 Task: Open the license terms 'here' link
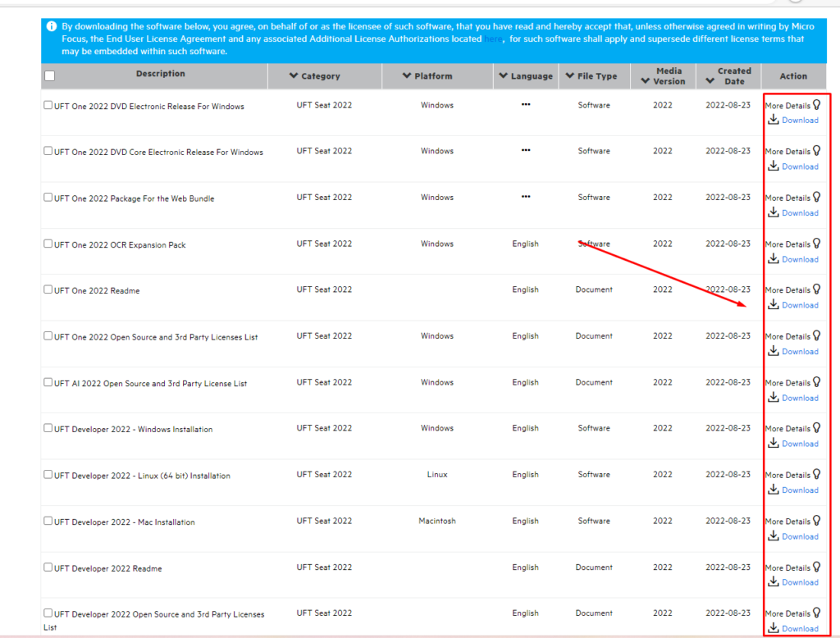[493, 39]
